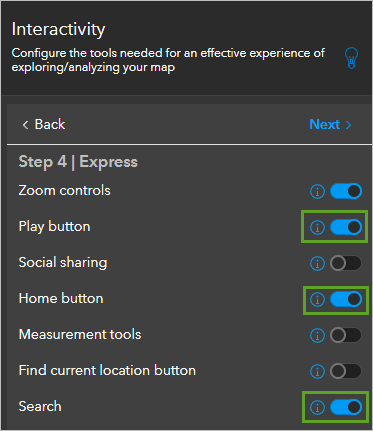Screen dimensions: 373x431
Task: Enable the Social sharing toggle
Action: pos(346,263)
